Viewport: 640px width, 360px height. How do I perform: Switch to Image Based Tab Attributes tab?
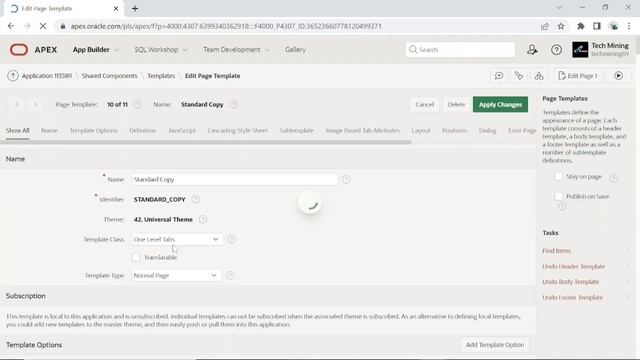click(x=362, y=131)
